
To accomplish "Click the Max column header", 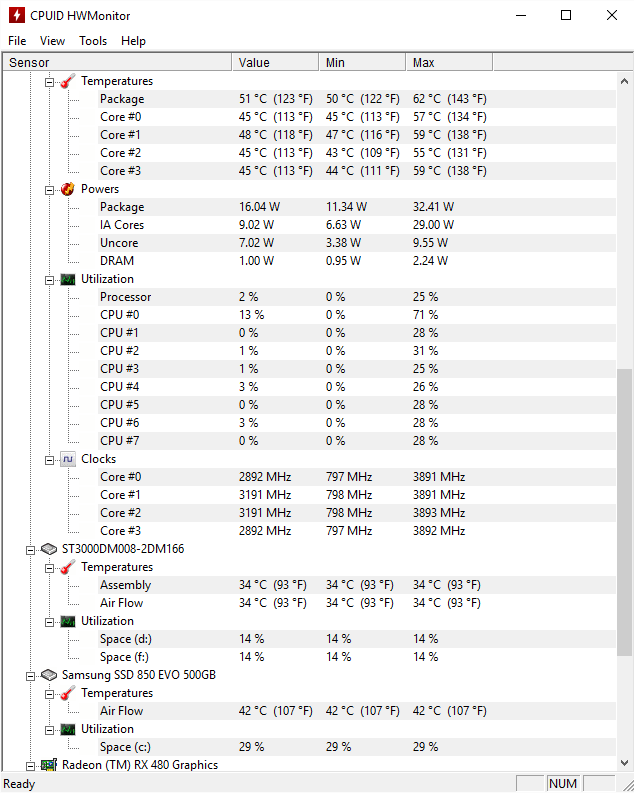I will [449, 62].
